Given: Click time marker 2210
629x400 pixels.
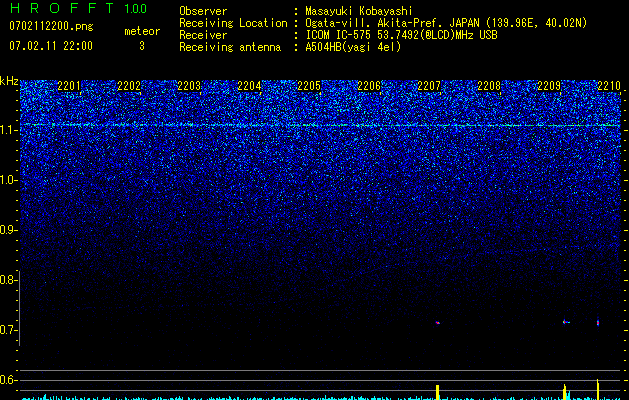Looking at the screenshot, I should click(609, 86).
